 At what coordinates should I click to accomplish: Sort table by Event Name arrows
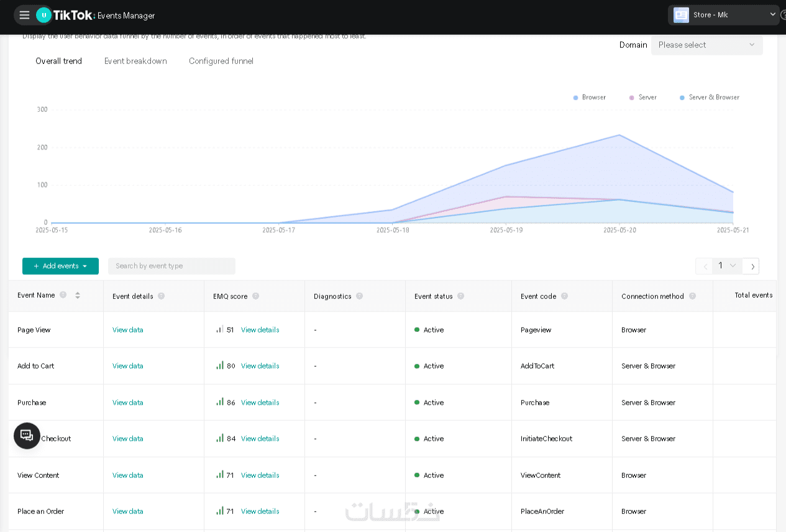click(x=78, y=295)
